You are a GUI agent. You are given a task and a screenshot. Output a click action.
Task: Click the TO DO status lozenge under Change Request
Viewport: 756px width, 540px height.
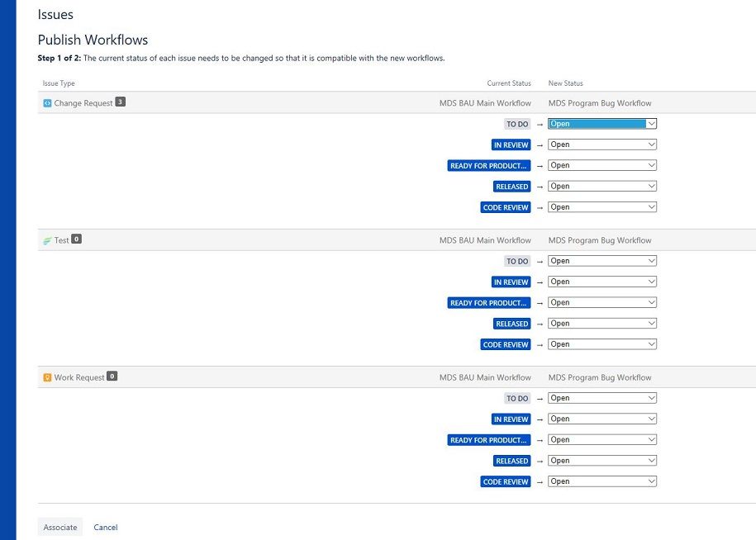(517, 124)
